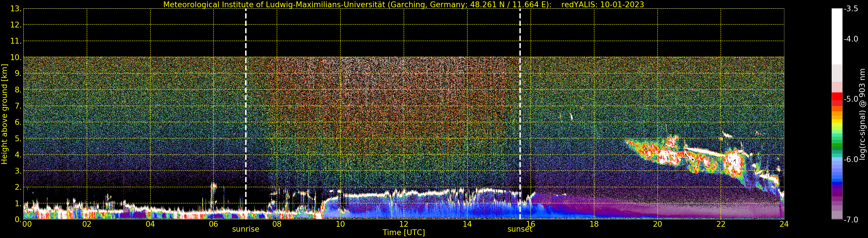Click the '3.' height tick label

(x=18, y=171)
